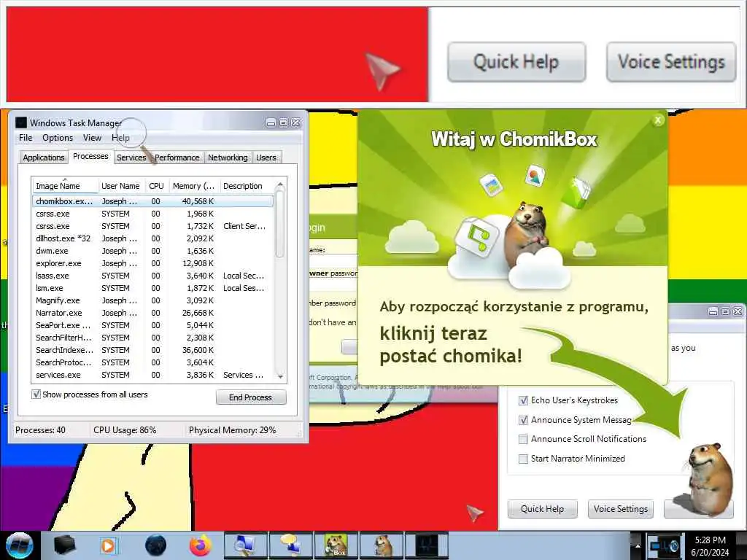Click process list scrollbar down arrow
The height and width of the screenshot is (560, 747).
tap(280, 377)
